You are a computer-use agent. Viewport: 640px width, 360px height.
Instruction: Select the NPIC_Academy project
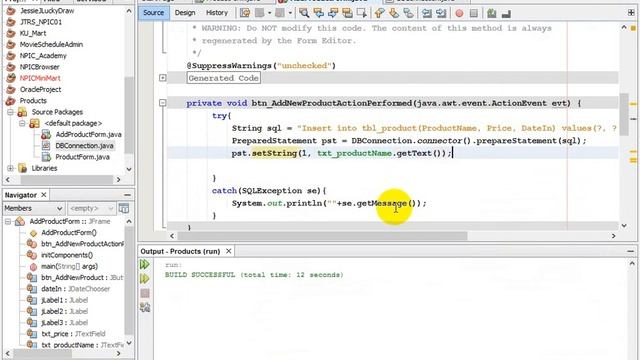(43, 56)
